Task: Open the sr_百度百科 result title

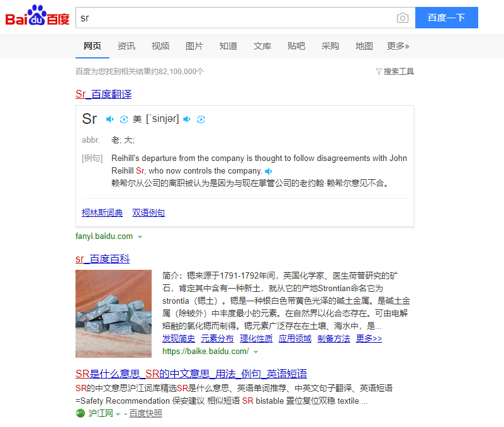Action: pyautogui.click(x=103, y=259)
